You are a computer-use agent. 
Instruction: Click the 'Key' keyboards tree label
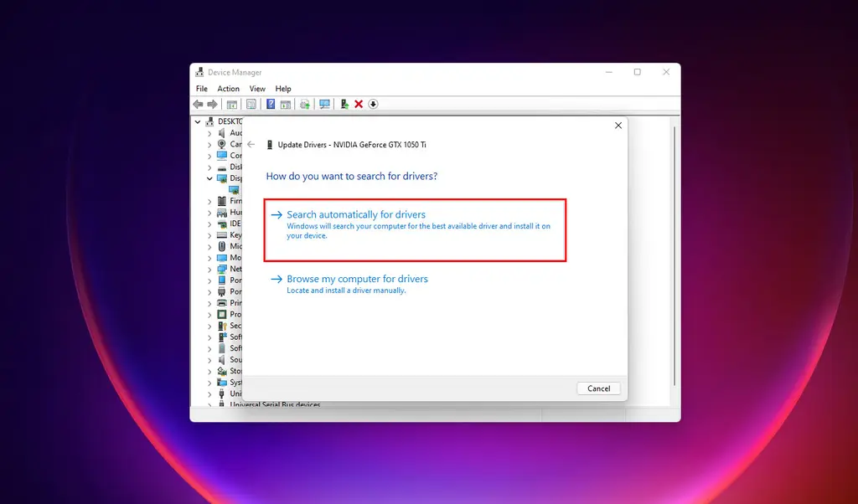point(235,235)
